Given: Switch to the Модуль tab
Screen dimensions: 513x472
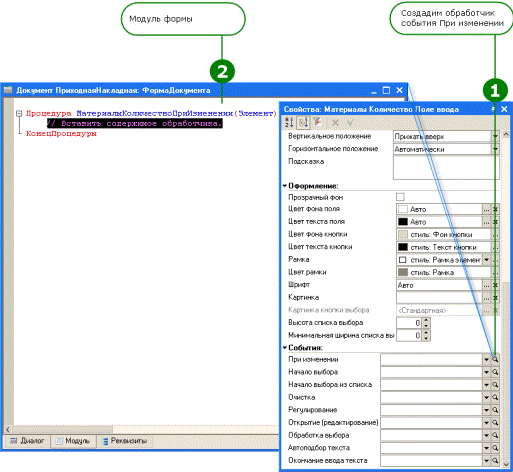Looking at the screenshot, I should pyautogui.click(x=73, y=441).
